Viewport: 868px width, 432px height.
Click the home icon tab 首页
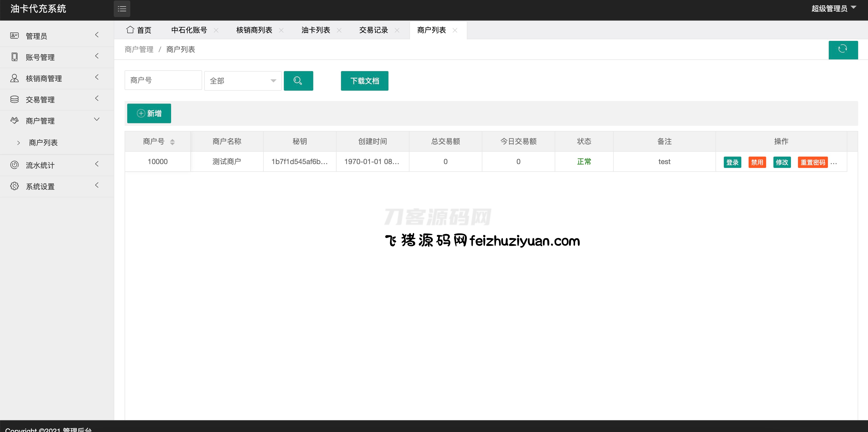(x=139, y=30)
